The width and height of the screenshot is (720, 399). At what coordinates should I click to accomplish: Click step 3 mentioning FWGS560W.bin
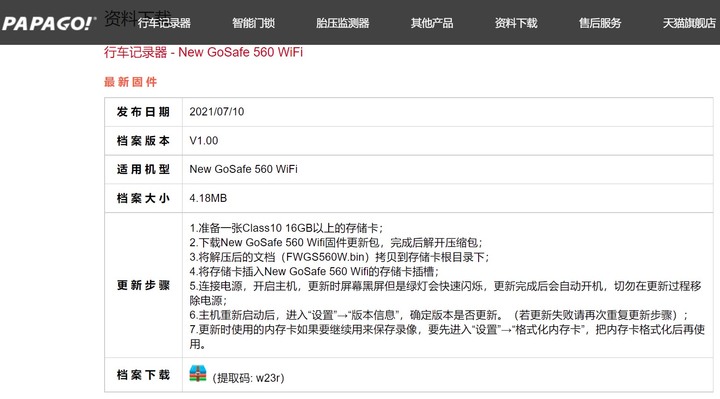coord(339,257)
